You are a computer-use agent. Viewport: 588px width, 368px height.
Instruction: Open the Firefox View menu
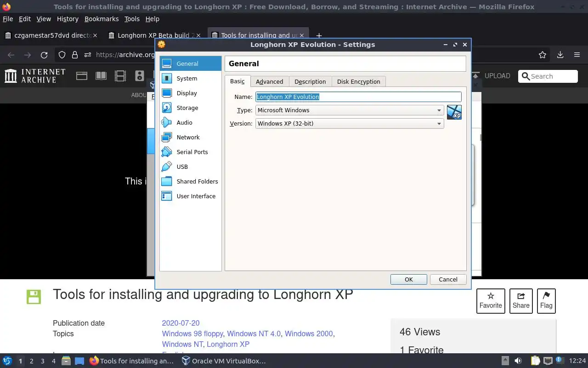tap(44, 19)
